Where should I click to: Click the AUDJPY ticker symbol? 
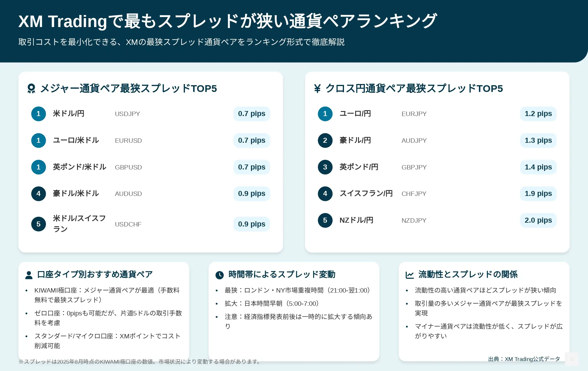click(414, 141)
